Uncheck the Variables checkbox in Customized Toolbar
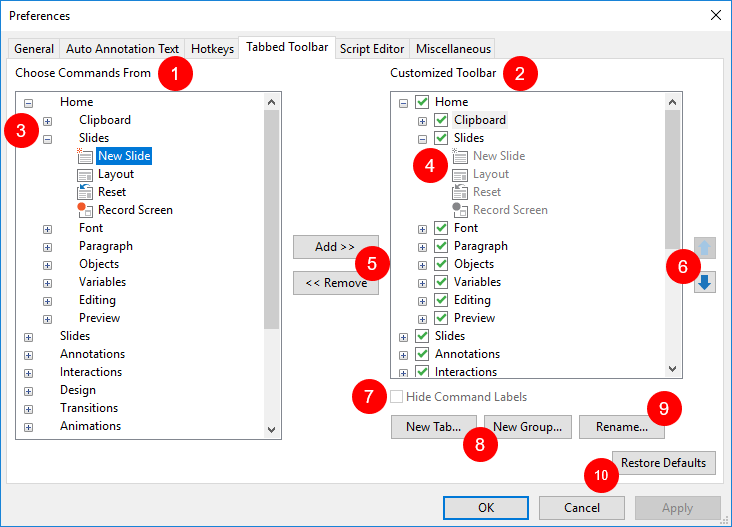 [x=441, y=282]
